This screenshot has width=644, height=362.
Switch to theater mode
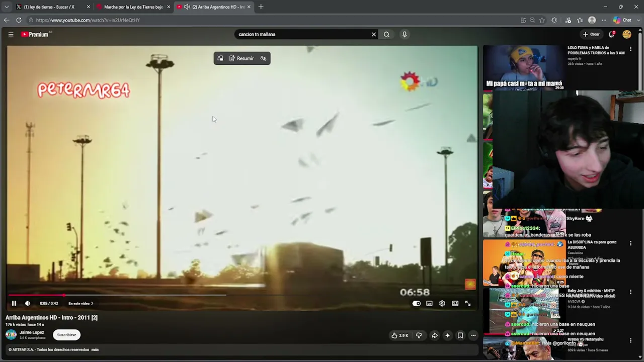pyautogui.click(x=455, y=303)
